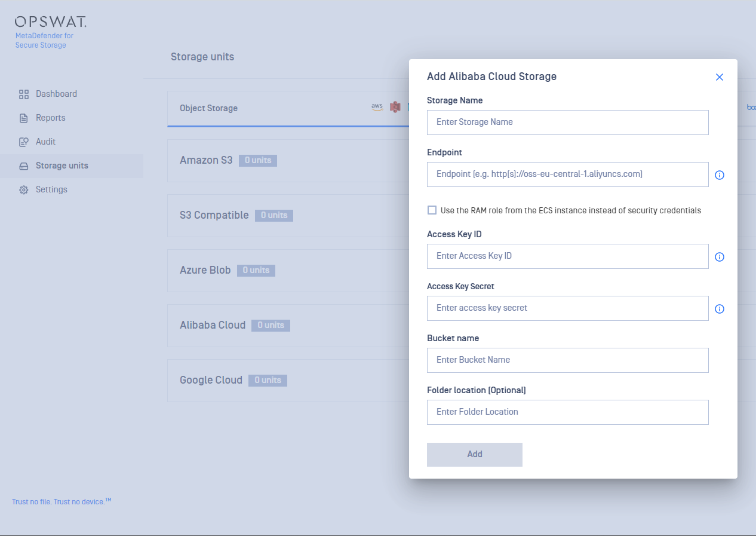Click the 0 units badge beside Azure Blob
The image size is (756, 536).
point(256,270)
